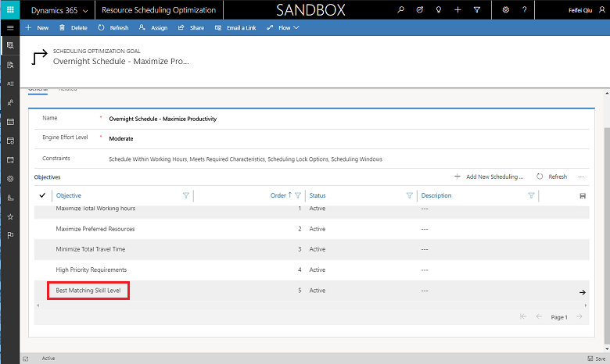Open Dynamics 365 app switcher dropdown
Image resolution: width=610 pixels, height=364 pixels.
(83, 9)
